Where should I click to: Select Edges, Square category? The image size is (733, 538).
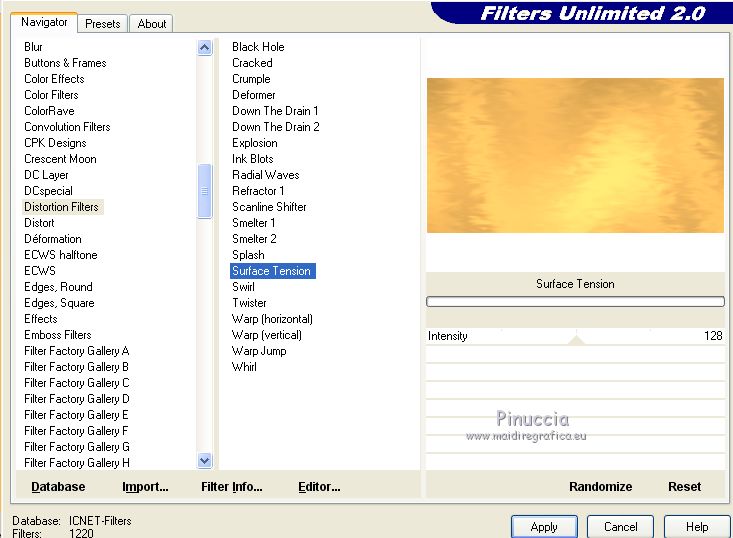[59, 303]
